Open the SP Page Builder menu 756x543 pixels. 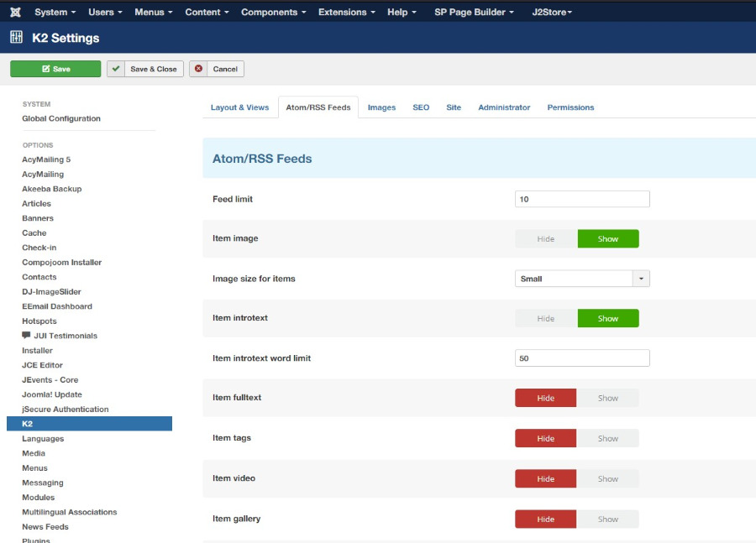(x=474, y=12)
